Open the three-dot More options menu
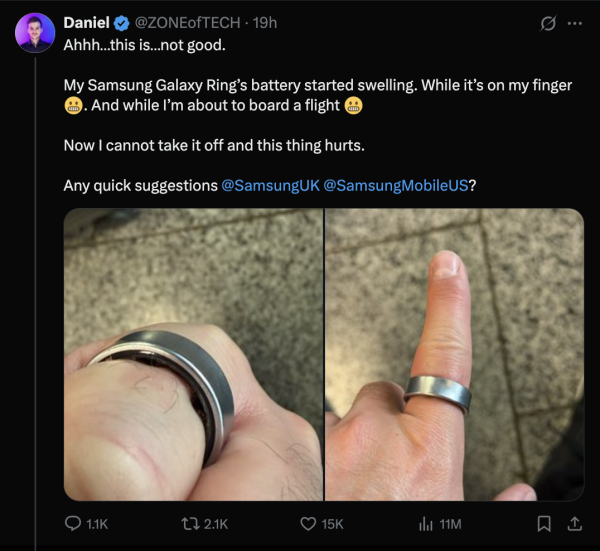Screen dimensions: 600x551 point(574,23)
